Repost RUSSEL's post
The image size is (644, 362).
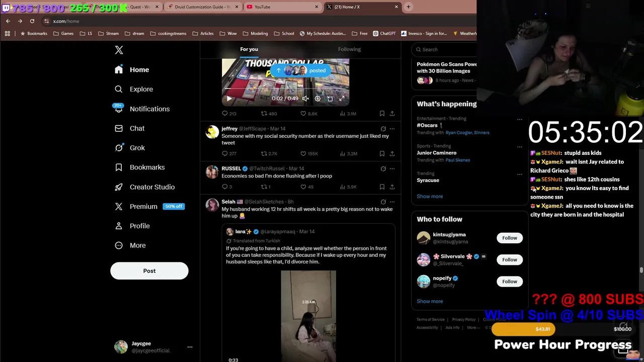(266, 187)
